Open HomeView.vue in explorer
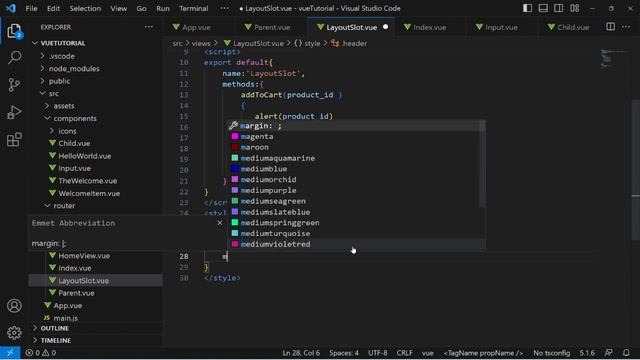640x360 pixels. pyautogui.click(x=96, y=256)
